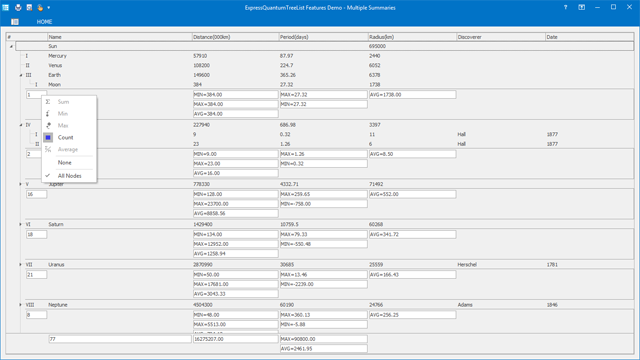Click the MAX=1.26 summary cell

(x=323, y=154)
